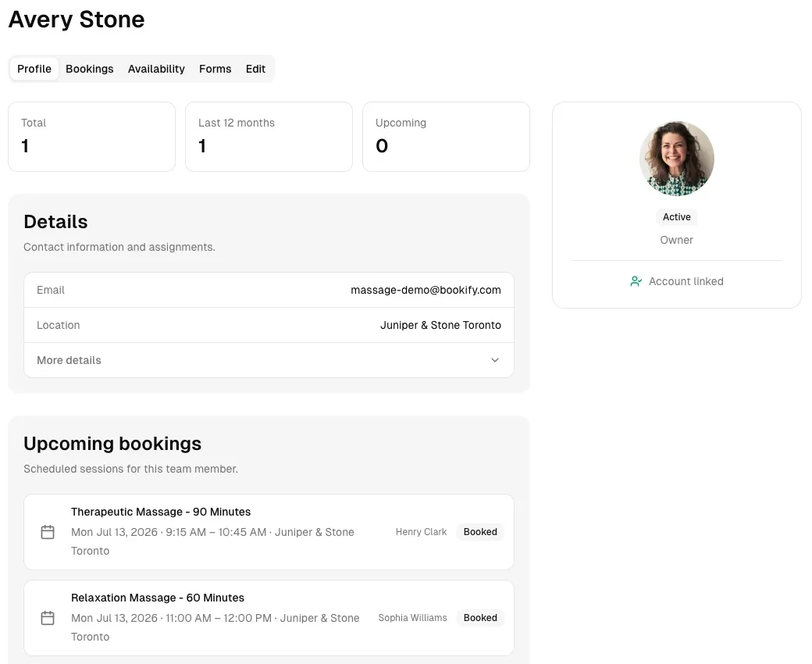Click the Upcoming bookings heading
812x664 pixels.
coord(112,444)
